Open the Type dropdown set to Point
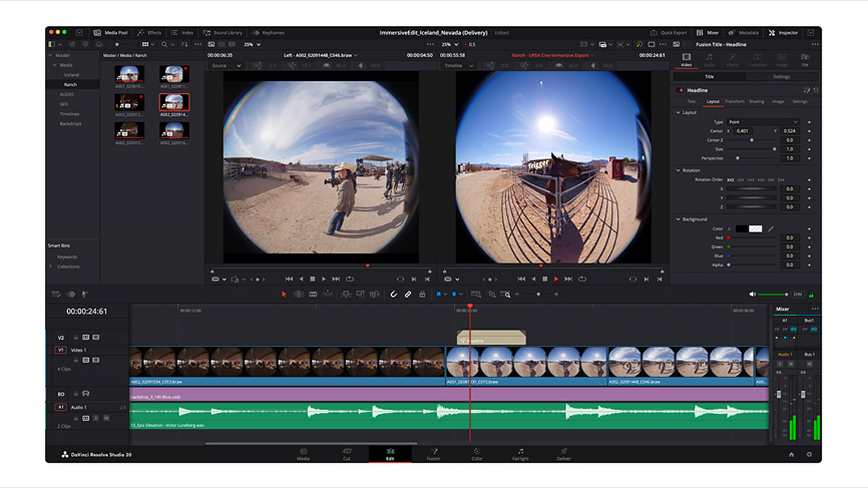 [763, 122]
